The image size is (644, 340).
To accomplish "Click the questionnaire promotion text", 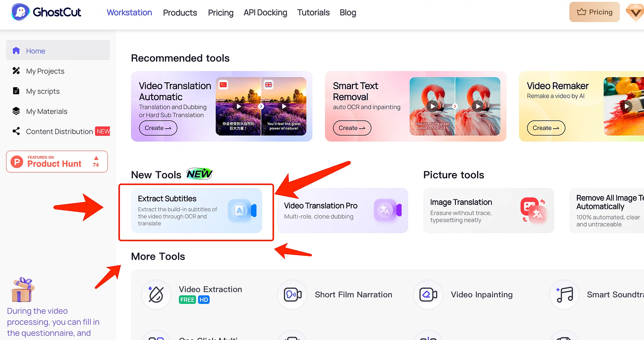I will 53,323.
